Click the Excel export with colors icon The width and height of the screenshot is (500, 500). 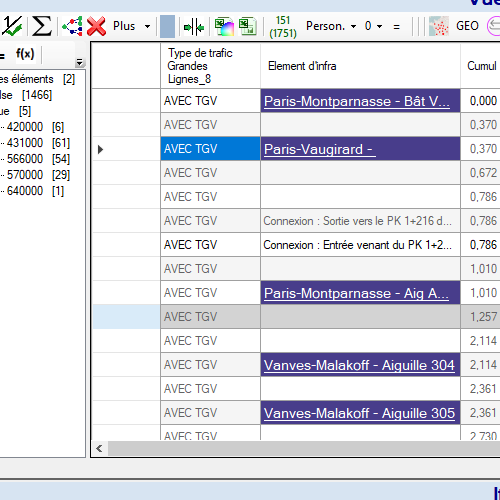224,26
